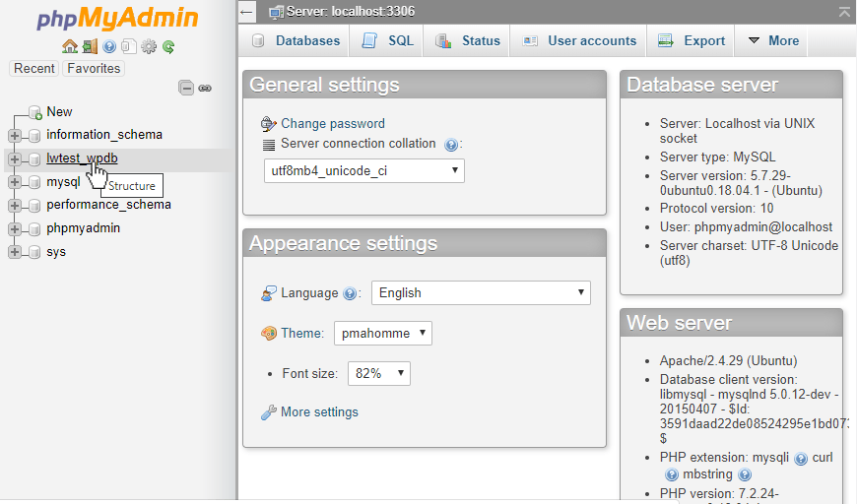Open the Theme dropdown showing pmahomme
The image size is (857, 504).
tap(382, 333)
